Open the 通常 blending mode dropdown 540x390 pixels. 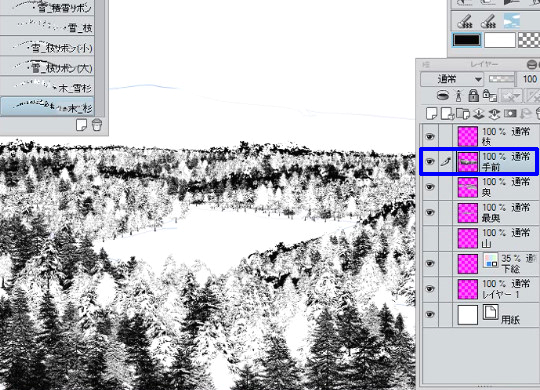(x=452, y=80)
